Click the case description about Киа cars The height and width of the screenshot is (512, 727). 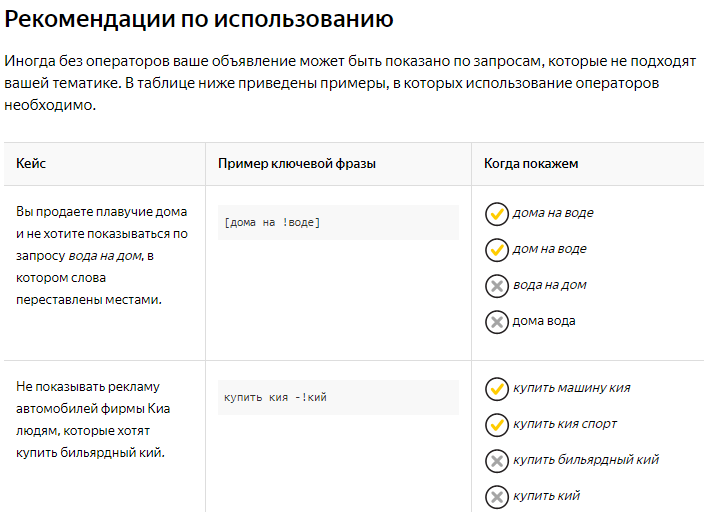[x=93, y=420]
